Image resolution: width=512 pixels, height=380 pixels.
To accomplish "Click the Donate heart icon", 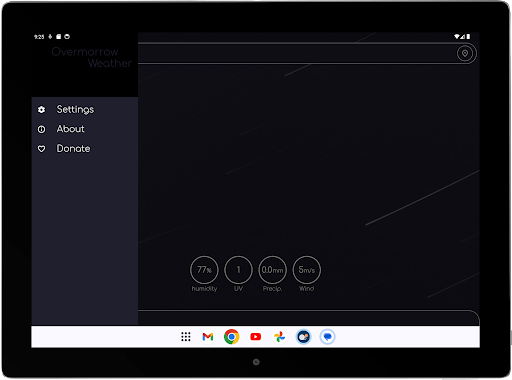I will click(41, 149).
